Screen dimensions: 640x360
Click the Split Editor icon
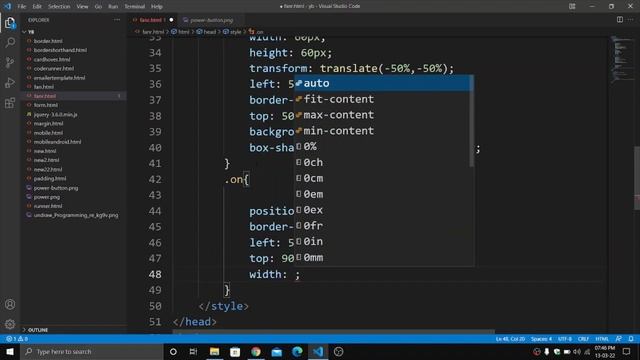click(620, 20)
